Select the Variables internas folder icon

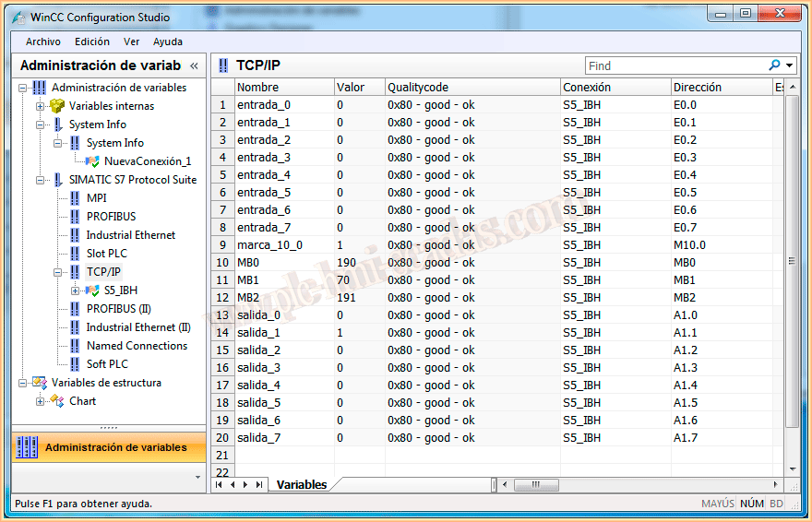point(57,106)
